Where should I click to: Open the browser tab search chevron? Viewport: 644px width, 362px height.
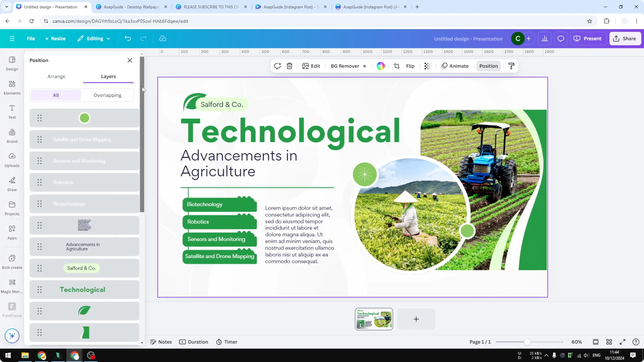click(6, 7)
